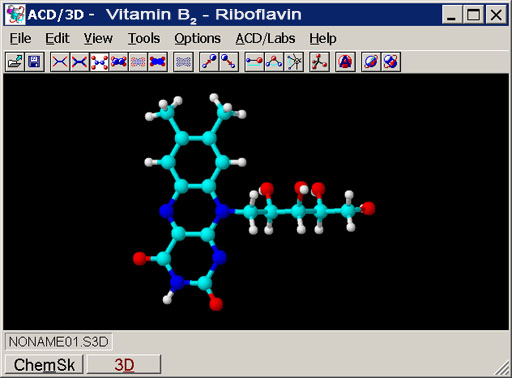Click the bond angle measurement icon
Viewport: 512px width, 378px height.
click(x=274, y=62)
